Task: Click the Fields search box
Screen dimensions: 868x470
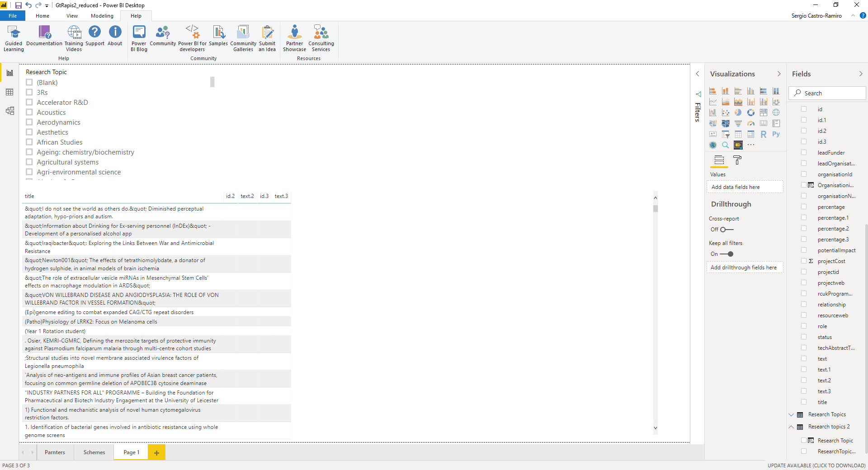Action: (x=827, y=93)
